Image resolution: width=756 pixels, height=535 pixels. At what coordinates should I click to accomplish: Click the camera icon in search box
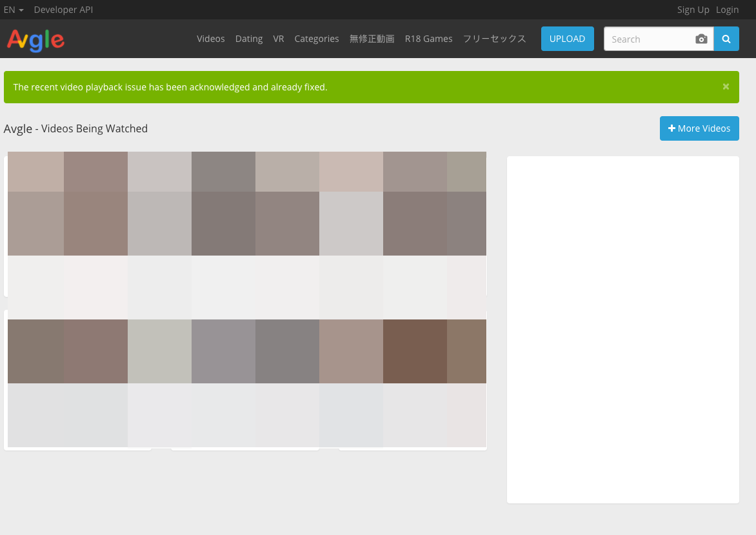(x=701, y=39)
